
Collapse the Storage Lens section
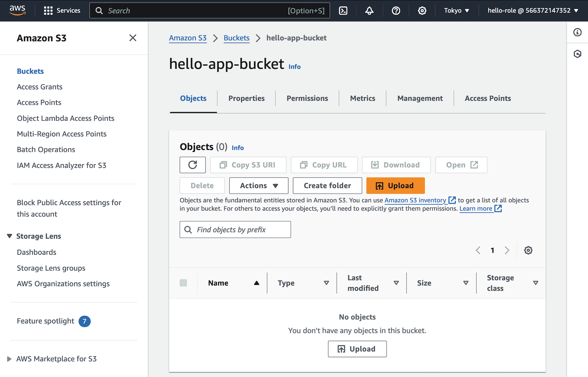pos(10,236)
